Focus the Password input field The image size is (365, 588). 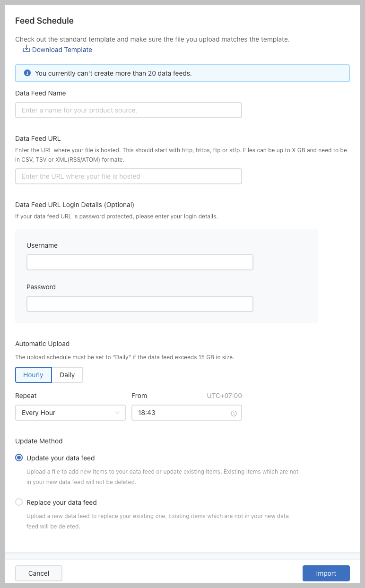tap(140, 304)
